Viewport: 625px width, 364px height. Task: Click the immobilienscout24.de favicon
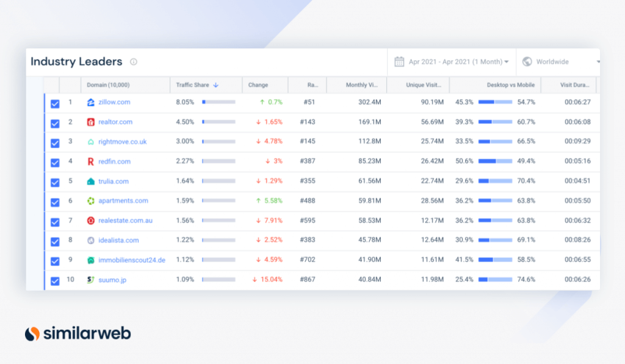(x=91, y=260)
